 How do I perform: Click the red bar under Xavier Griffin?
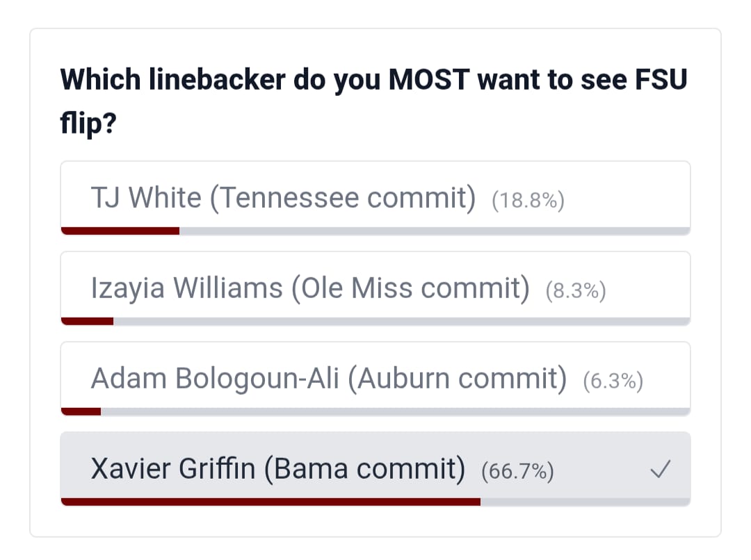tap(270, 502)
